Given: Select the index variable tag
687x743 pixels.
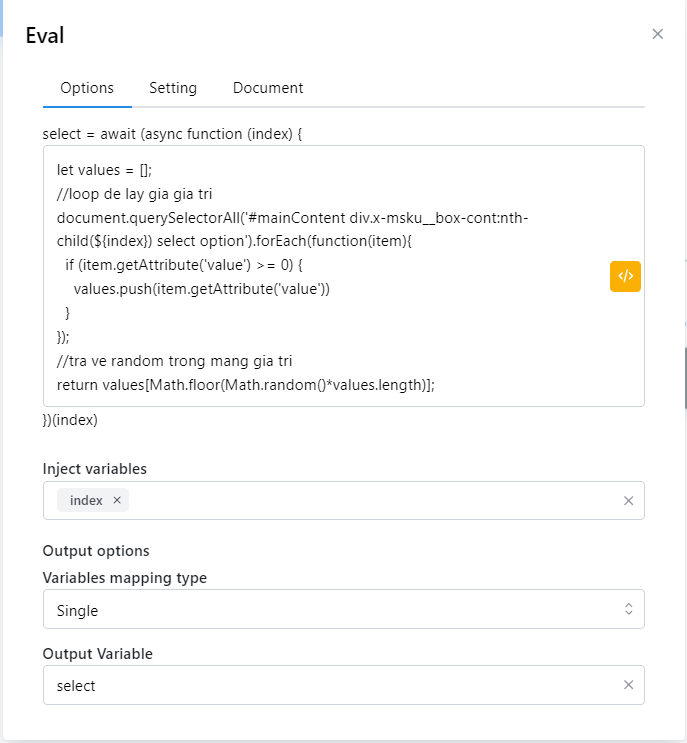Looking at the screenshot, I should (86, 501).
